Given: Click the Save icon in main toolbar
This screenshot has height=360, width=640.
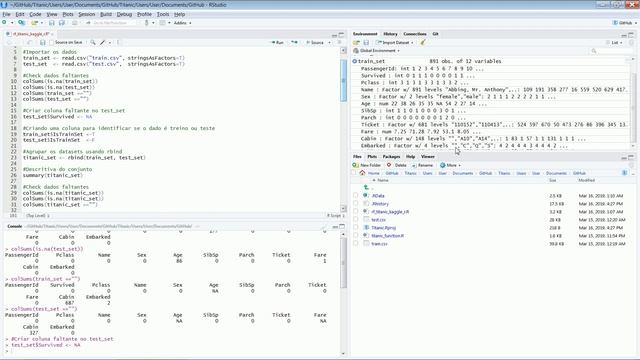Looking at the screenshot, I should click(x=52, y=23).
